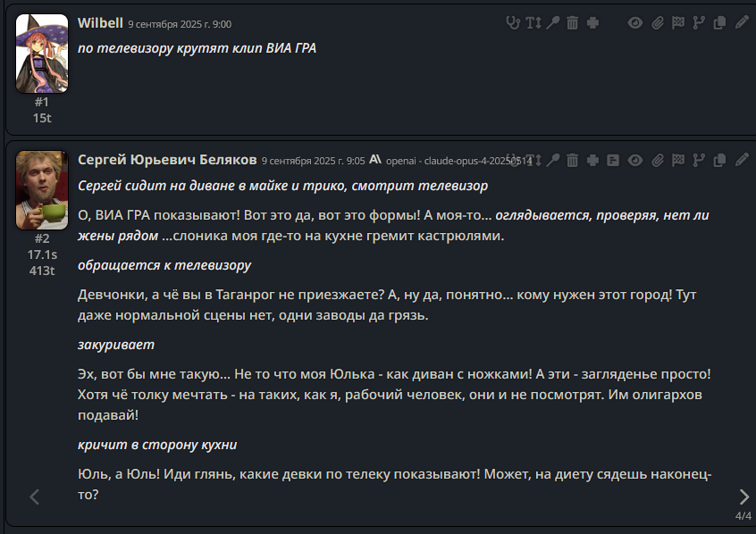This screenshot has width=756, height=534.
Task: Click the copy icon on Wilbell's message
Action: point(720,23)
